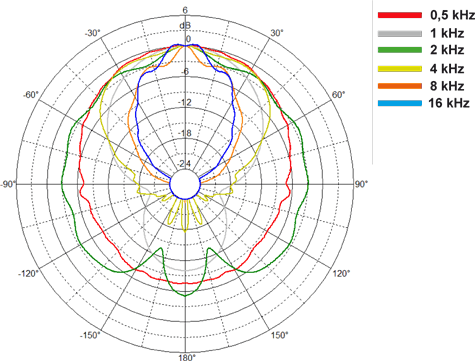Click the orange 8 kHz legend swatch
This screenshot has width=475, height=361.
point(400,86)
